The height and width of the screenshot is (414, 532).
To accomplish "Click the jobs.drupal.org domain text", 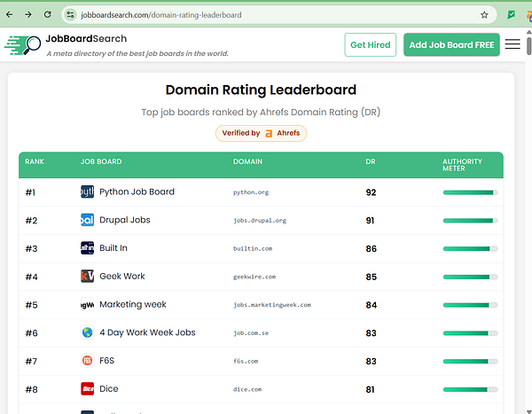I will 260,221.
